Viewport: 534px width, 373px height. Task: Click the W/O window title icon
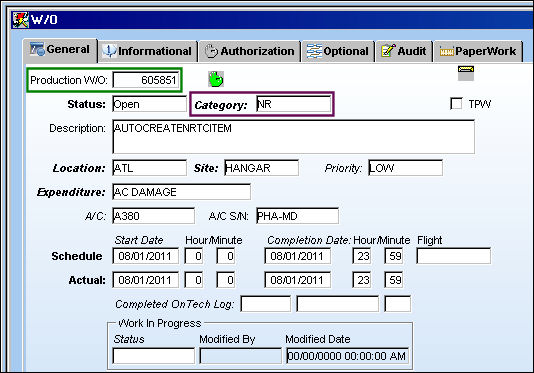pos(20,20)
